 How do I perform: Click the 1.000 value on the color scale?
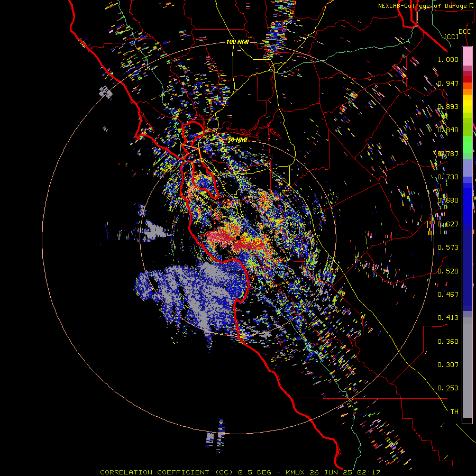pos(448,60)
